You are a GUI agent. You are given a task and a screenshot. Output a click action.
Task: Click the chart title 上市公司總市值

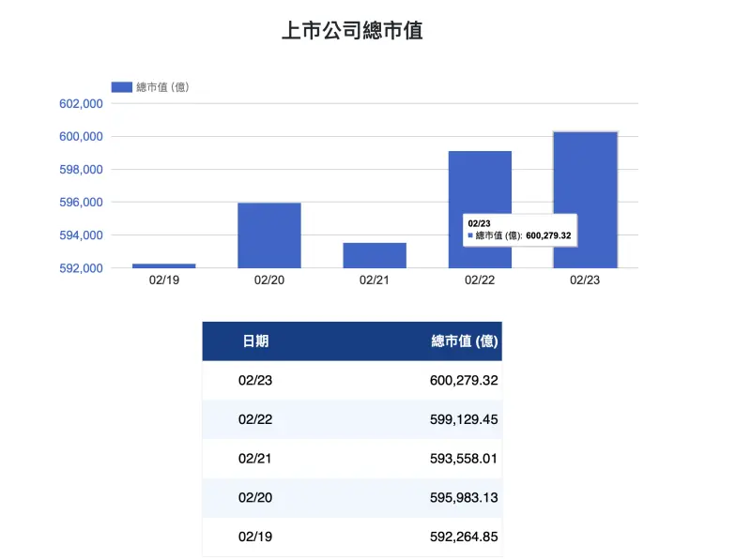coord(352,31)
